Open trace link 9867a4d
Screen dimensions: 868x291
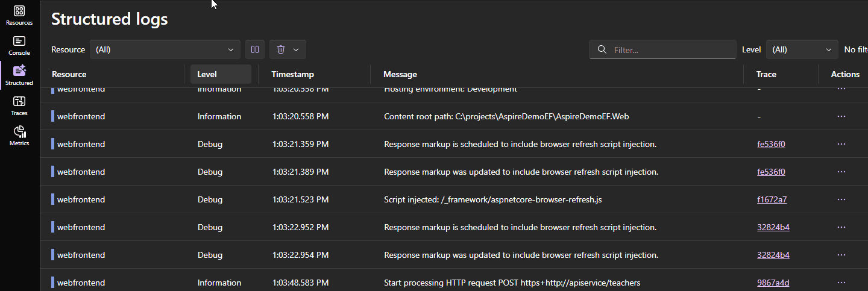pyautogui.click(x=773, y=283)
